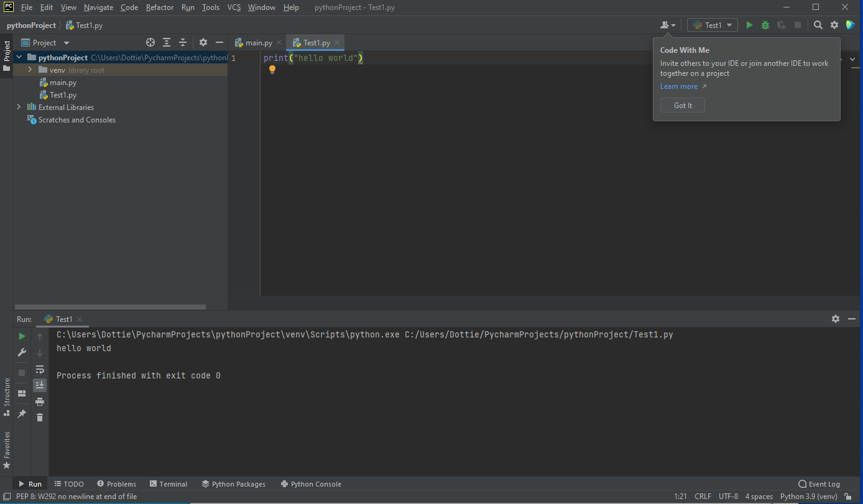Open run configuration wrench icon
Screen dimensions: 863x504
point(22,352)
